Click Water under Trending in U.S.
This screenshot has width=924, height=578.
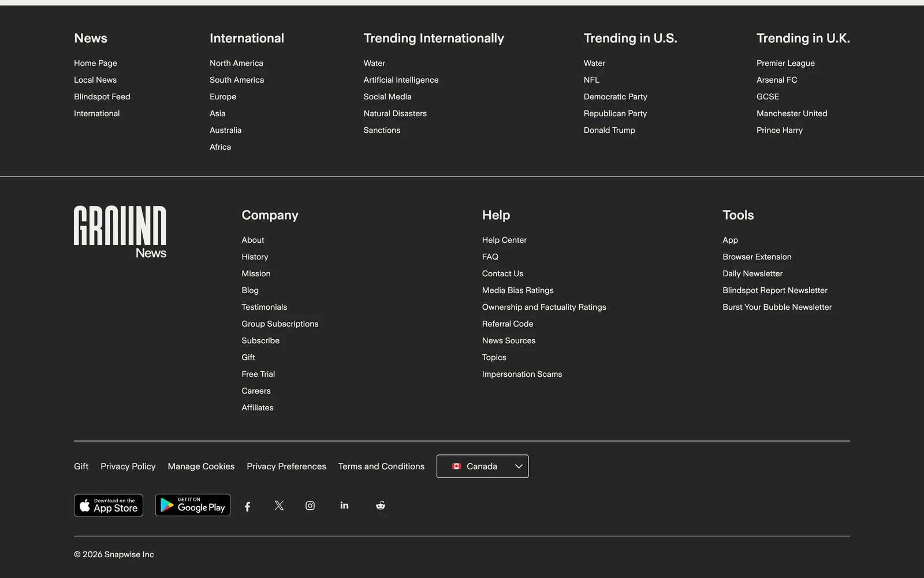click(x=594, y=63)
